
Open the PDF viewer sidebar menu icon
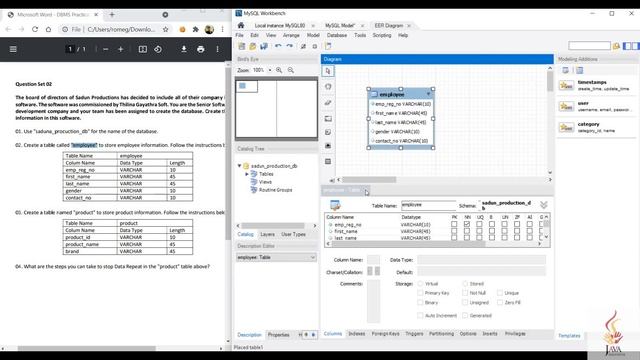[x=13, y=49]
